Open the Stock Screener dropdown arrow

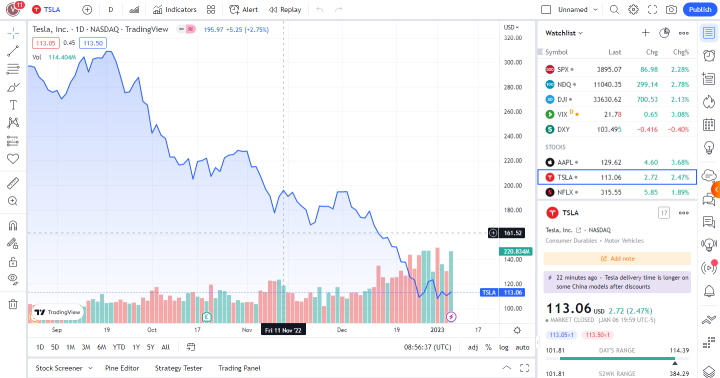coord(90,368)
